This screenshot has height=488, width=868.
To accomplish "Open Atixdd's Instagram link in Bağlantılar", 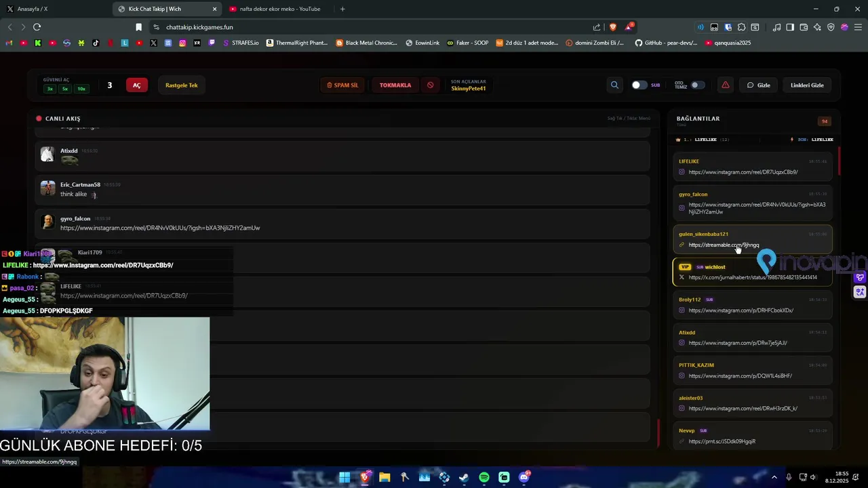I will point(738,343).
